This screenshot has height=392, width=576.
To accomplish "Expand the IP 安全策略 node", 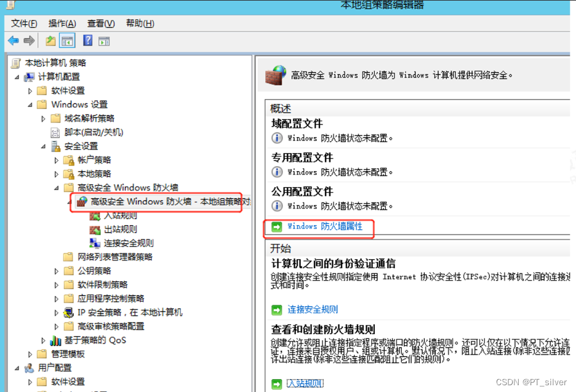I will (x=56, y=313).
